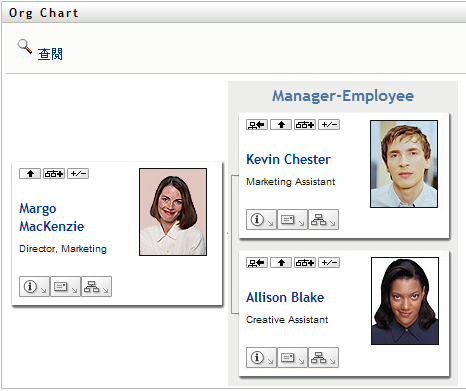
Task: Open org chart menu for Allison Blake
Action: tap(323, 358)
